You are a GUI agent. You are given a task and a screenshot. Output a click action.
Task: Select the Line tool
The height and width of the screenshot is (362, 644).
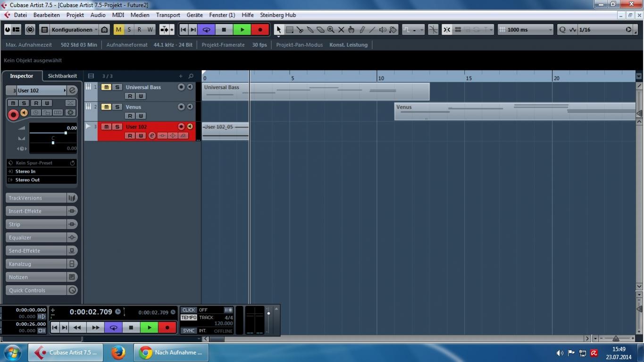coord(372,30)
